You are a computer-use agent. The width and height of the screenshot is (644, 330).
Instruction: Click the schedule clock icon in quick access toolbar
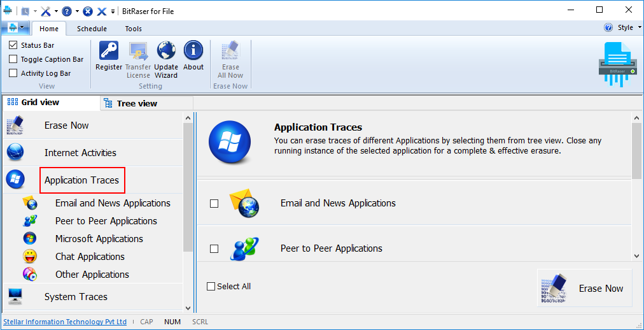[x=25, y=11]
